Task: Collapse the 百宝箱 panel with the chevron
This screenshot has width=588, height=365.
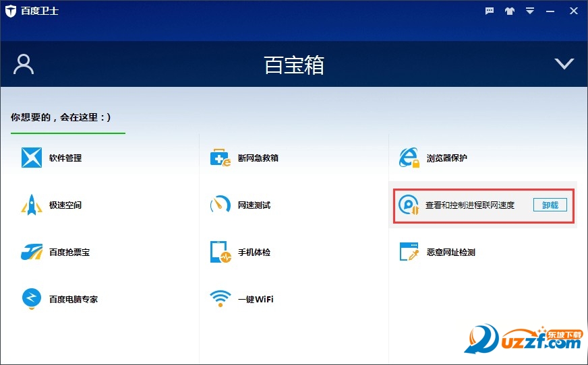Action: 564,64
